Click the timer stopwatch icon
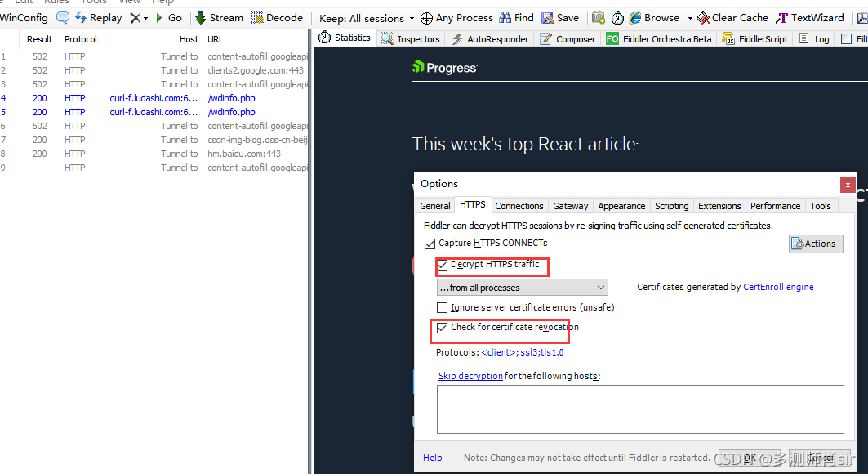868x474 pixels. tap(617, 18)
